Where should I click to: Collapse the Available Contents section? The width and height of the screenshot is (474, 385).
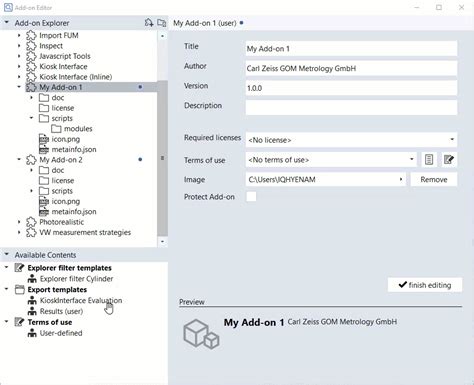(6, 255)
